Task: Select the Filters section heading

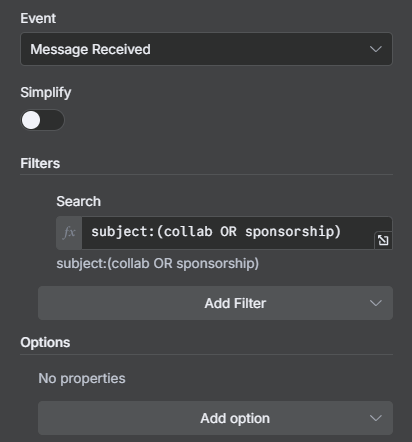Action: (40, 163)
